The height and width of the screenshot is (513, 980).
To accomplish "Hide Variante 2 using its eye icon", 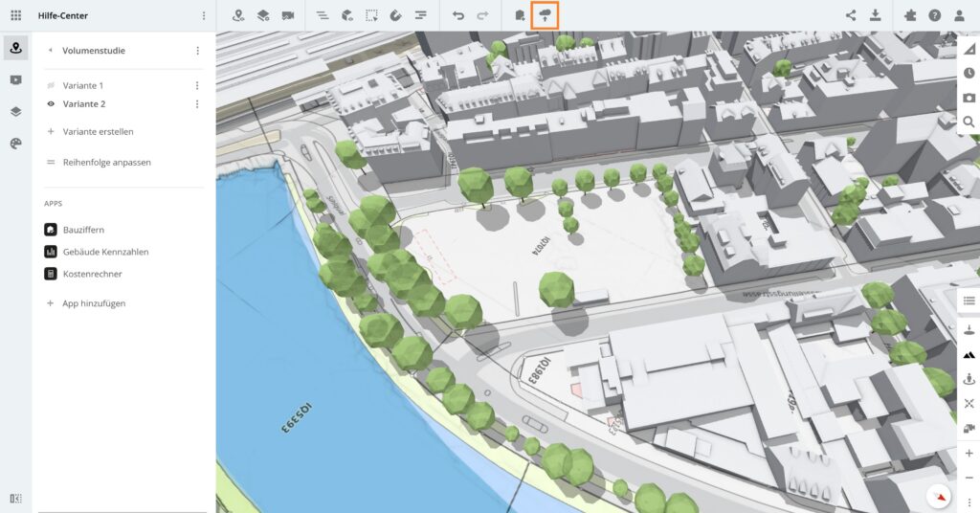I will click(51, 103).
